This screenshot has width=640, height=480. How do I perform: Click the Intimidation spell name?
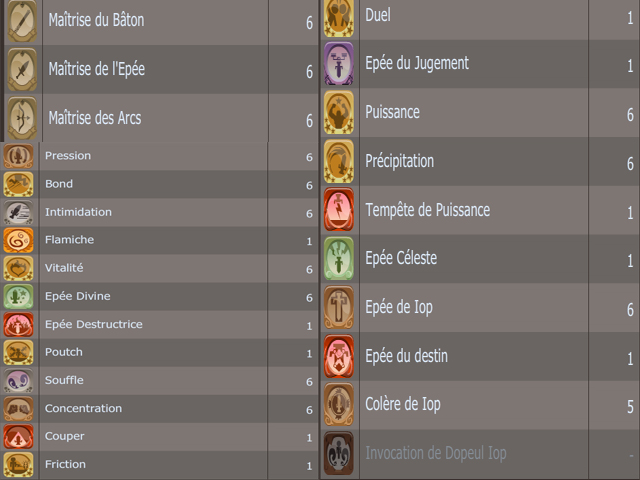[78, 212]
